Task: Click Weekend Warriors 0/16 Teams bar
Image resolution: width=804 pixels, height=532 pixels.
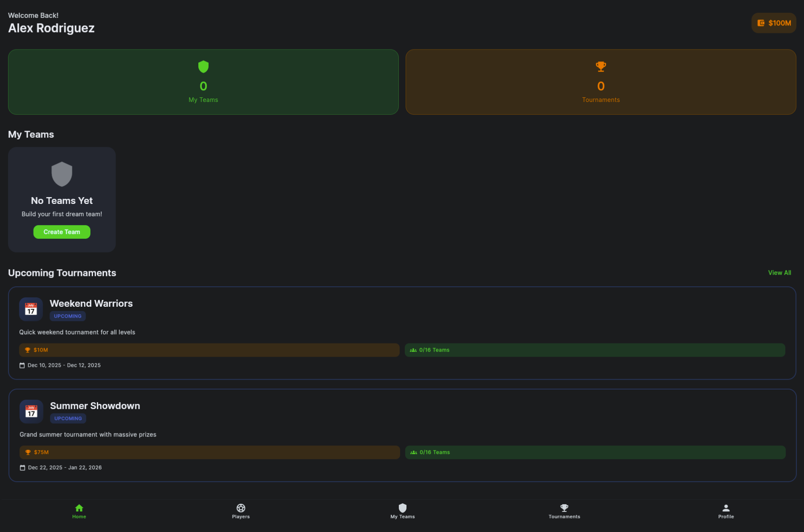Action: coord(595,350)
